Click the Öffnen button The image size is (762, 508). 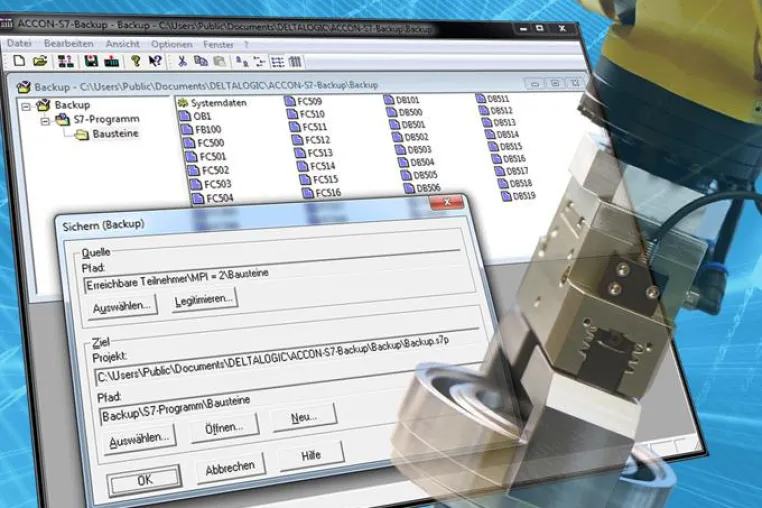click(x=224, y=428)
